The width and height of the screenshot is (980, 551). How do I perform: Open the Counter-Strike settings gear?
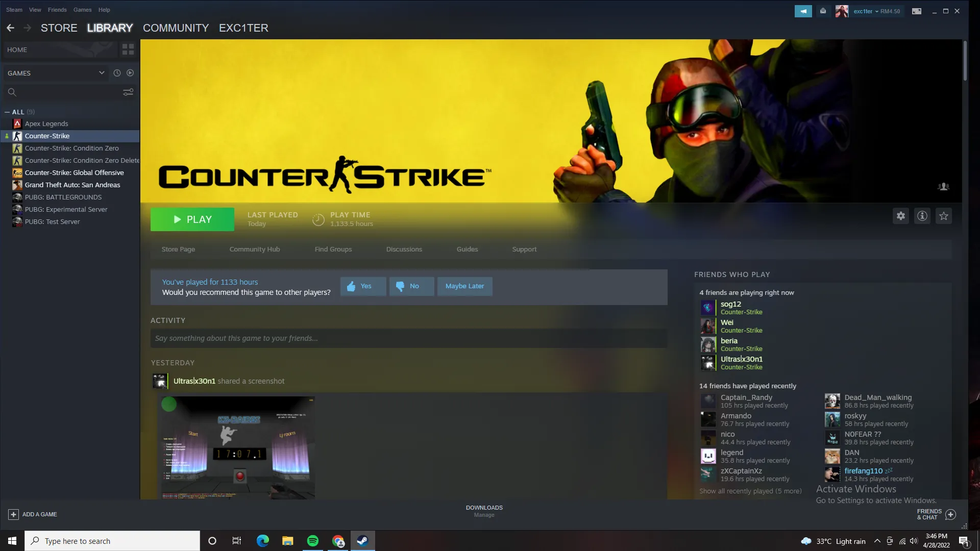[x=901, y=216]
